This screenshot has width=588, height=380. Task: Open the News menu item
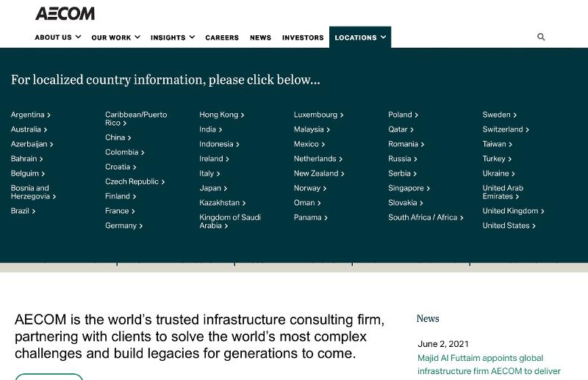click(260, 37)
